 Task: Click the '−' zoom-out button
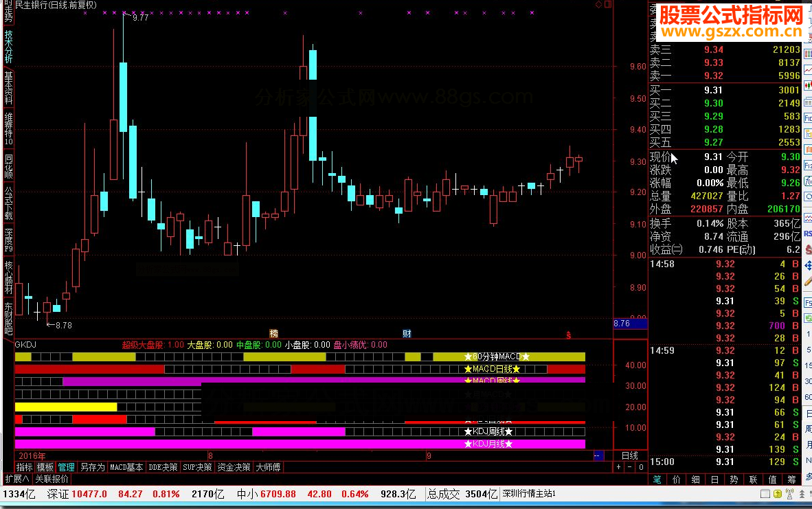click(630, 467)
